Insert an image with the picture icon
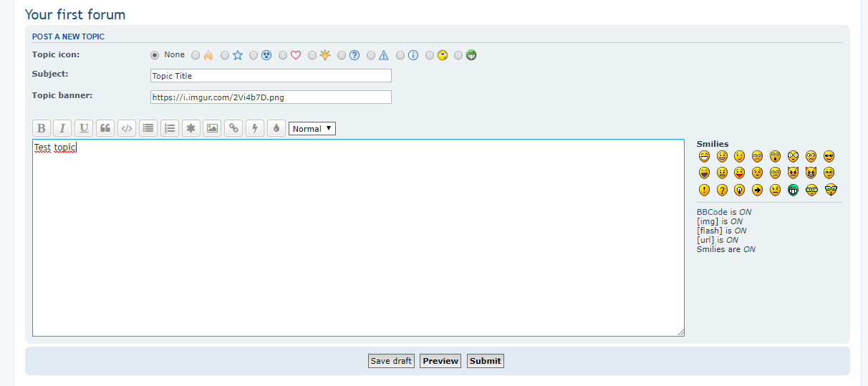The width and height of the screenshot is (868, 386). pos(212,128)
